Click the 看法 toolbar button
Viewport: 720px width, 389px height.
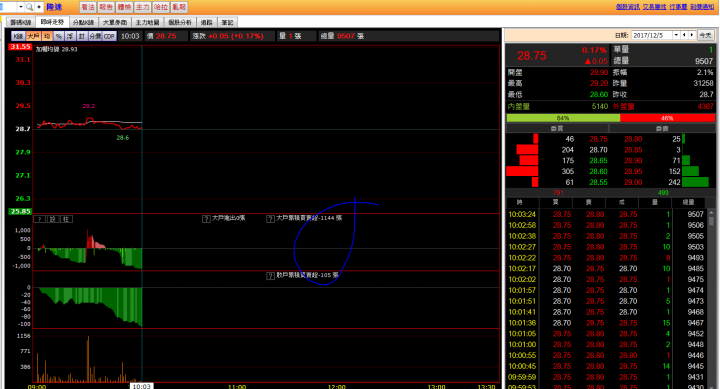point(88,7)
